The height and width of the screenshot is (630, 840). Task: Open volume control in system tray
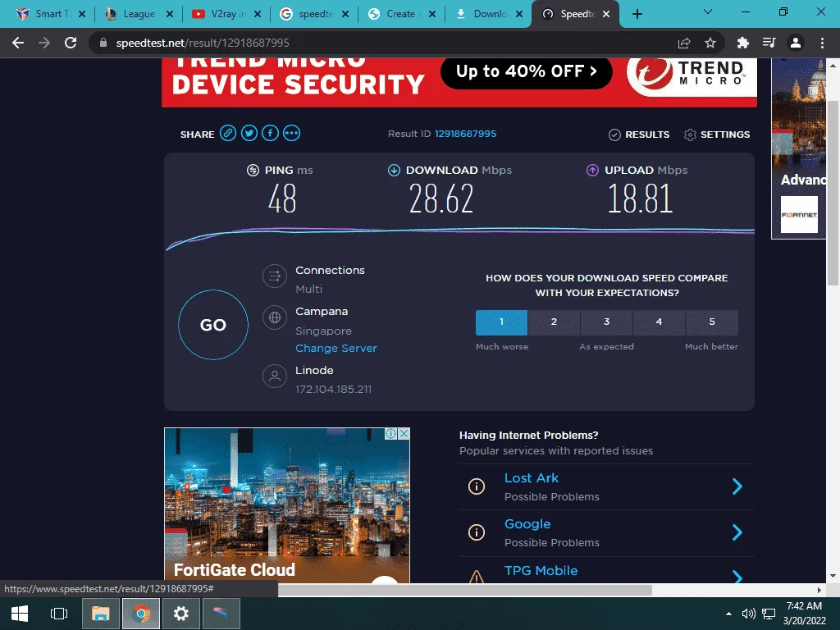(x=748, y=614)
